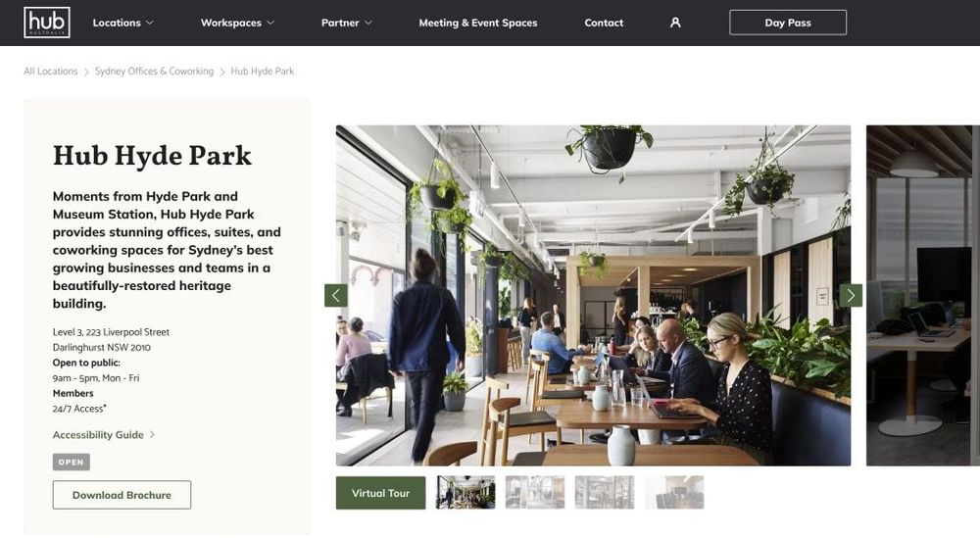980x538 pixels.
Task: Select the second gallery thumbnail
Action: 535,492
